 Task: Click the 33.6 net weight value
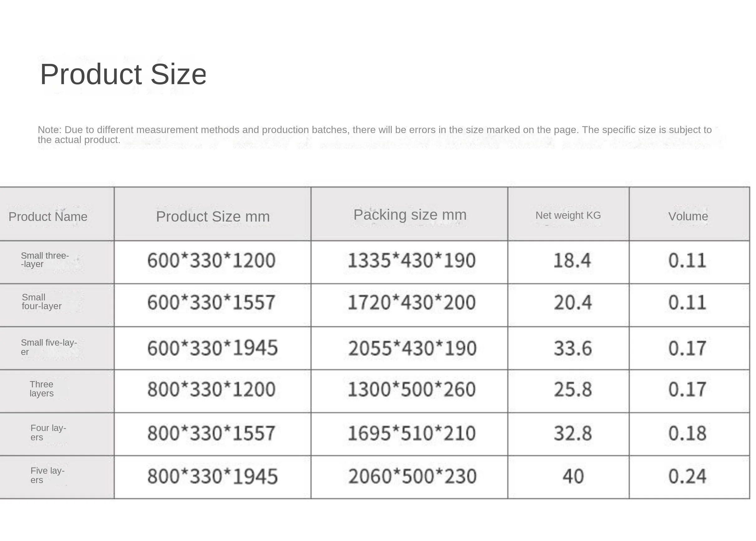573,348
